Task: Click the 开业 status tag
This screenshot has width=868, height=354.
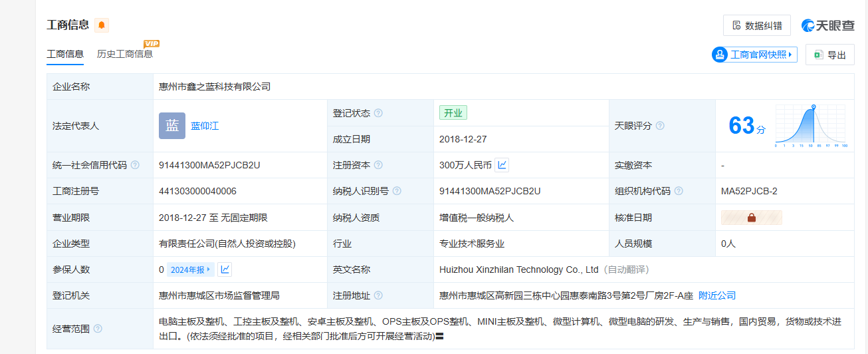Action: [453, 113]
